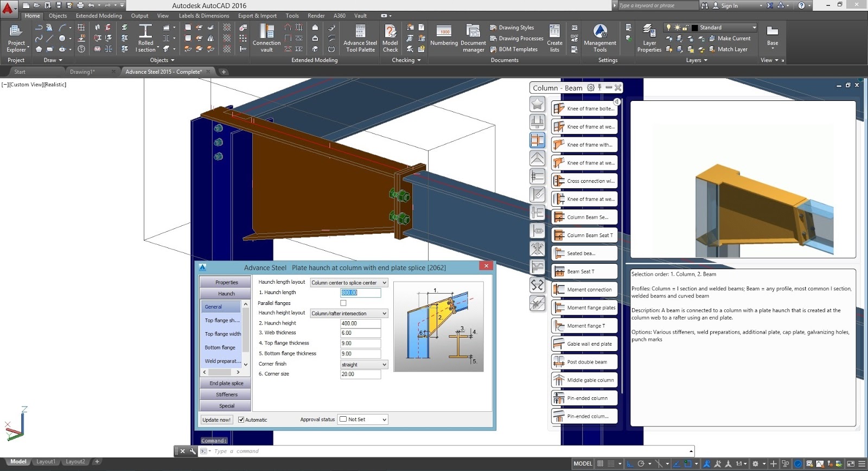The image size is (868, 471).
Task: Expand the Checking panel dropdown
Action: point(406,60)
